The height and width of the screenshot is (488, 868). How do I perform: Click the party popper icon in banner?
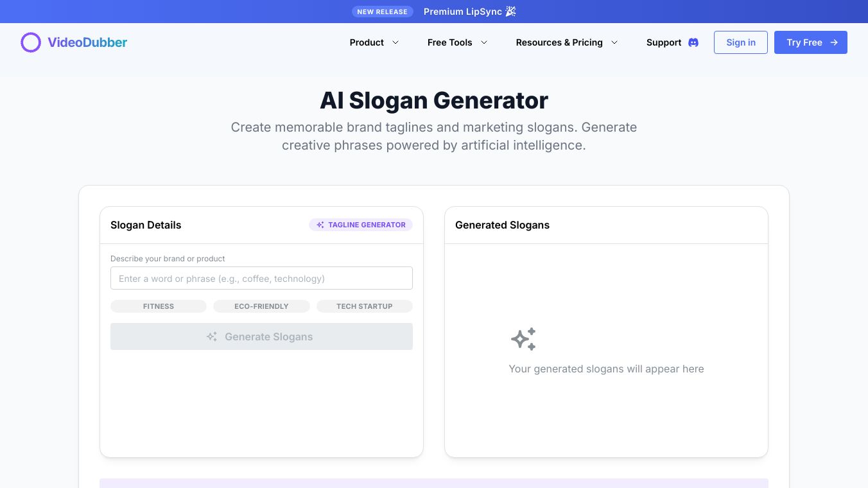pos(510,12)
